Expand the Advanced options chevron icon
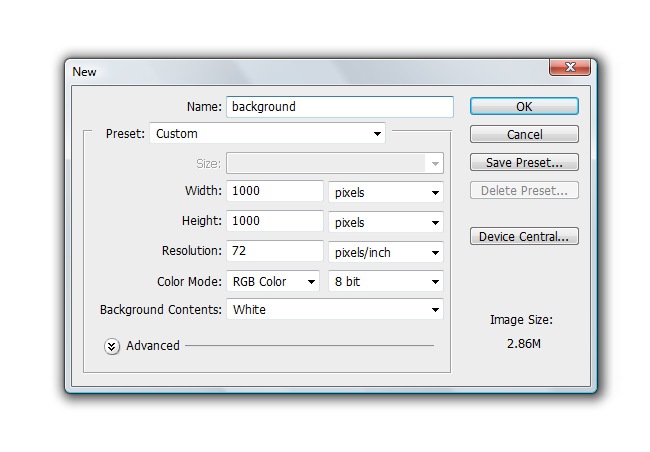 point(111,346)
